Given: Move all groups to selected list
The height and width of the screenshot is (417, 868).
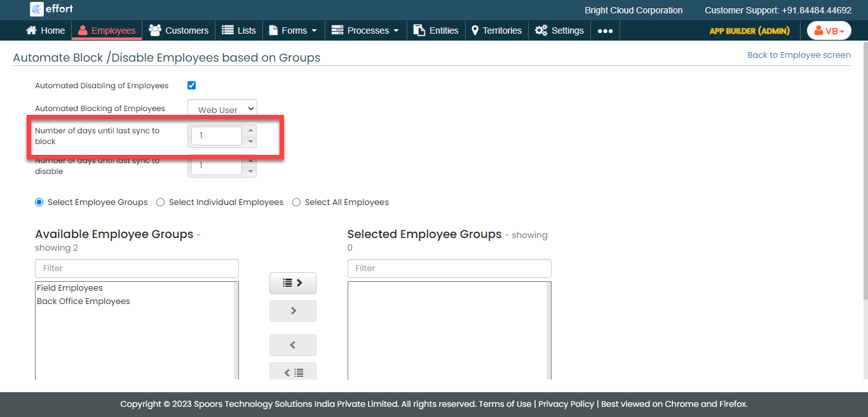Looking at the screenshot, I should [x=293, y=283].
